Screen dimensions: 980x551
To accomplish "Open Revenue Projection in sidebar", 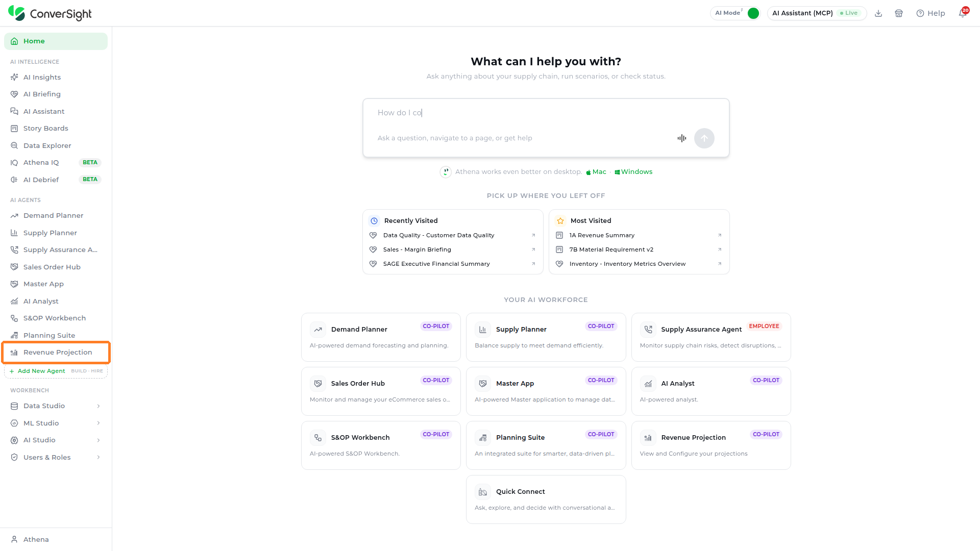I will pos(56,353).
